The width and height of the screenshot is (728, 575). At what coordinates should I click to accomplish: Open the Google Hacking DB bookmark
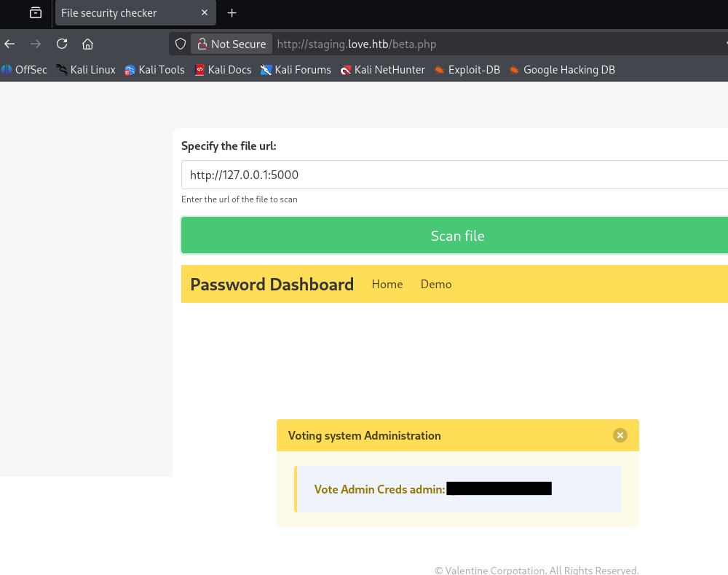click(x=562, y=70)
